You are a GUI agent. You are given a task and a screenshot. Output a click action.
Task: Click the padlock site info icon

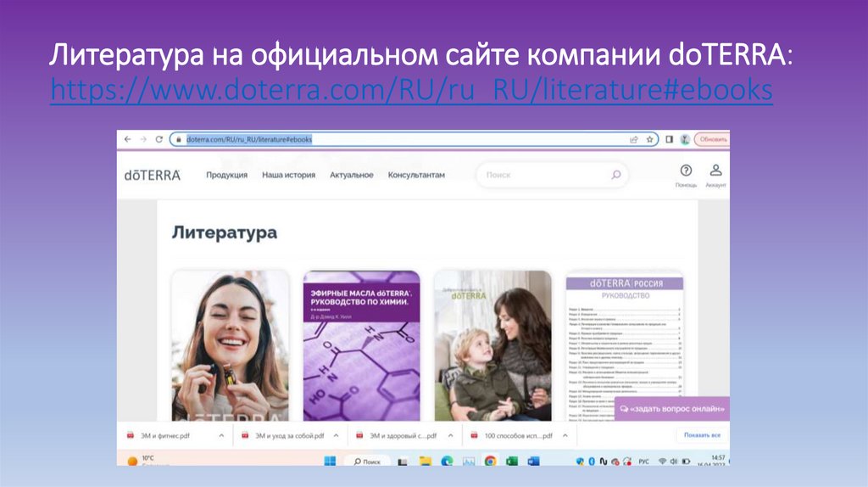[x=178, y=140]
